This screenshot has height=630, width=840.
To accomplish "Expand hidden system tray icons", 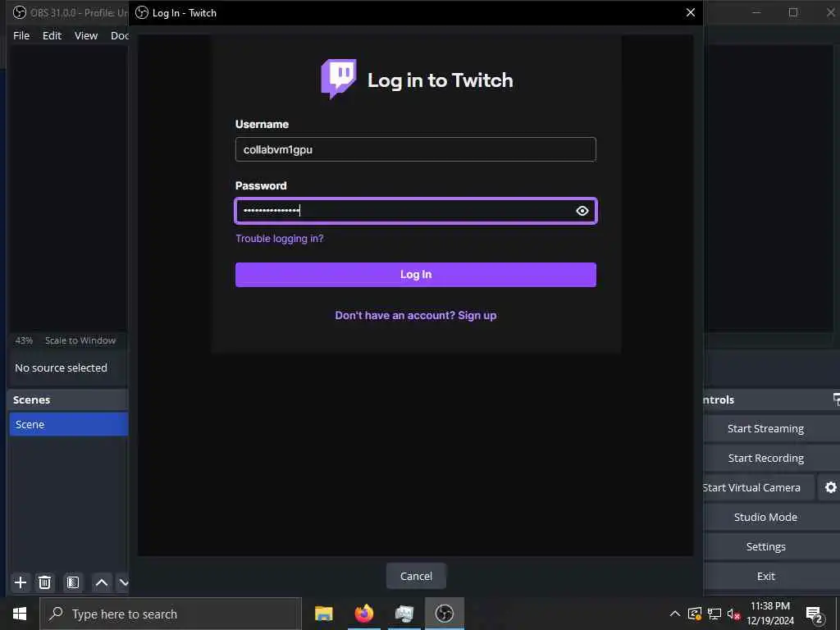I will tap(675, 614).
